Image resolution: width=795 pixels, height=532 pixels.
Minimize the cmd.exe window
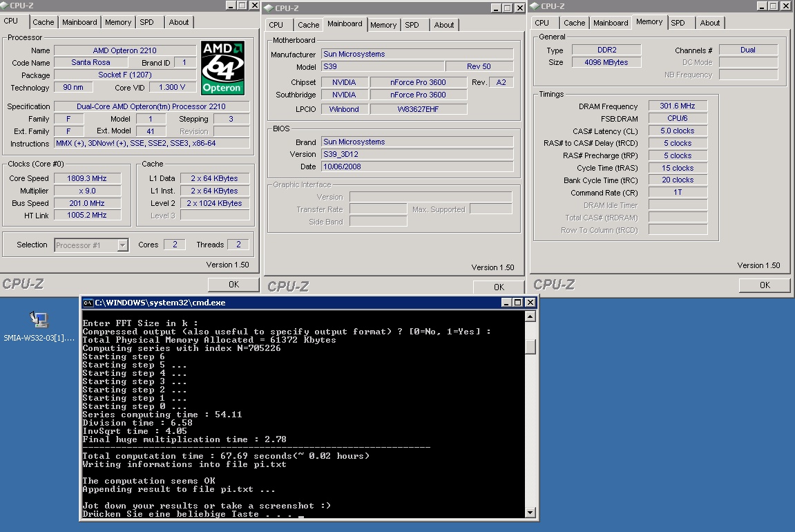(506, 302)
